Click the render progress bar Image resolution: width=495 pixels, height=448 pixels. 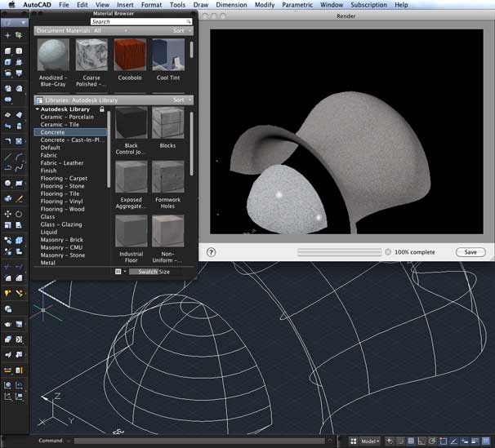[339, 252]
